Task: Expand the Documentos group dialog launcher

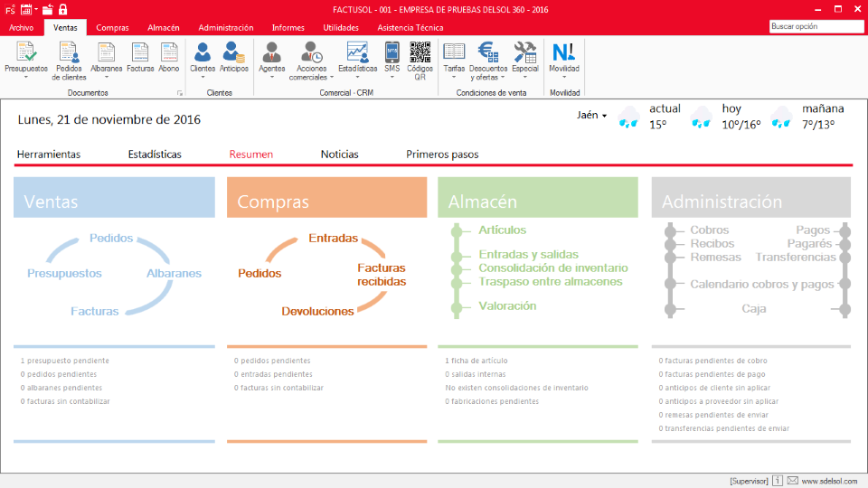Action: coord(180,93)
